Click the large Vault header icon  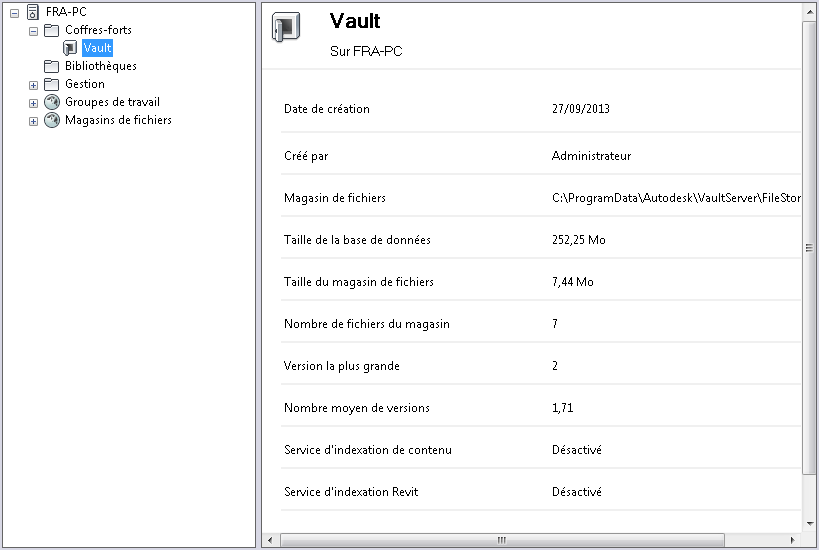point(286,30)
